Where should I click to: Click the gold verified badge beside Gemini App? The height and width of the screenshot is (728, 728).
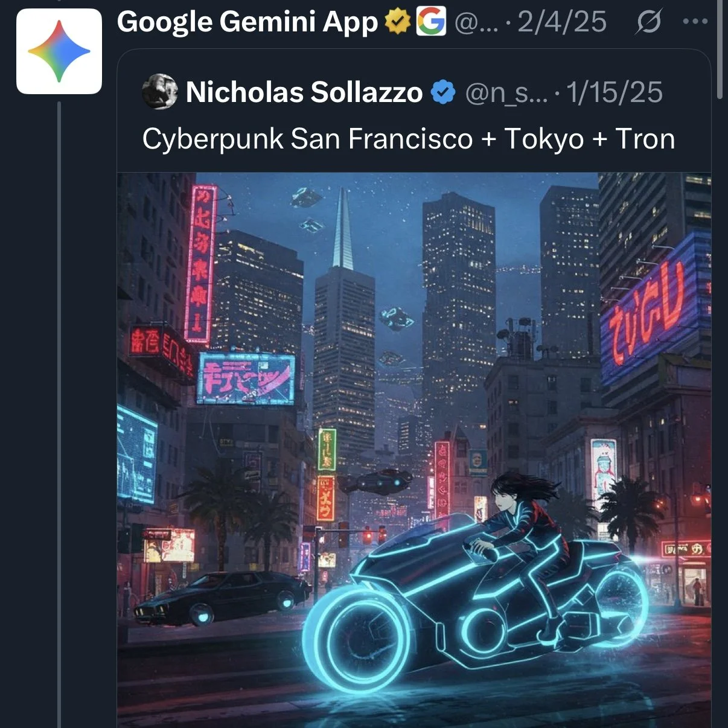click(x=397, y=22)
